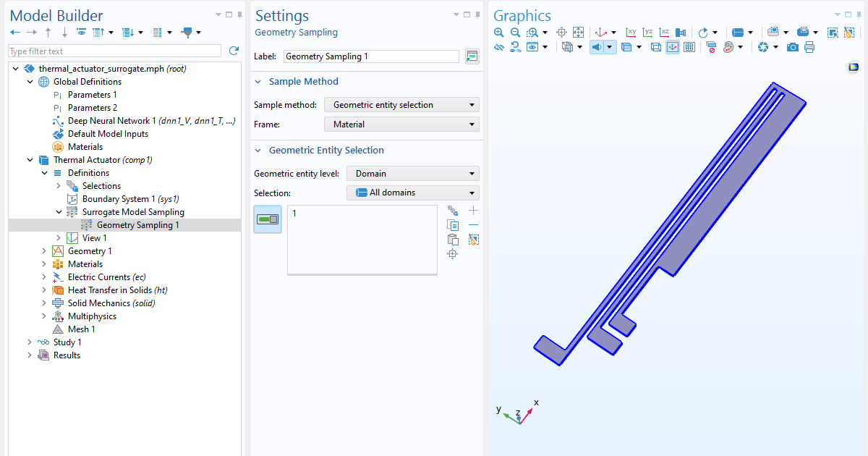Toggle the scene light off
Image resolution: width=868 pixels, height=456 pixels.
click(596, 46)
